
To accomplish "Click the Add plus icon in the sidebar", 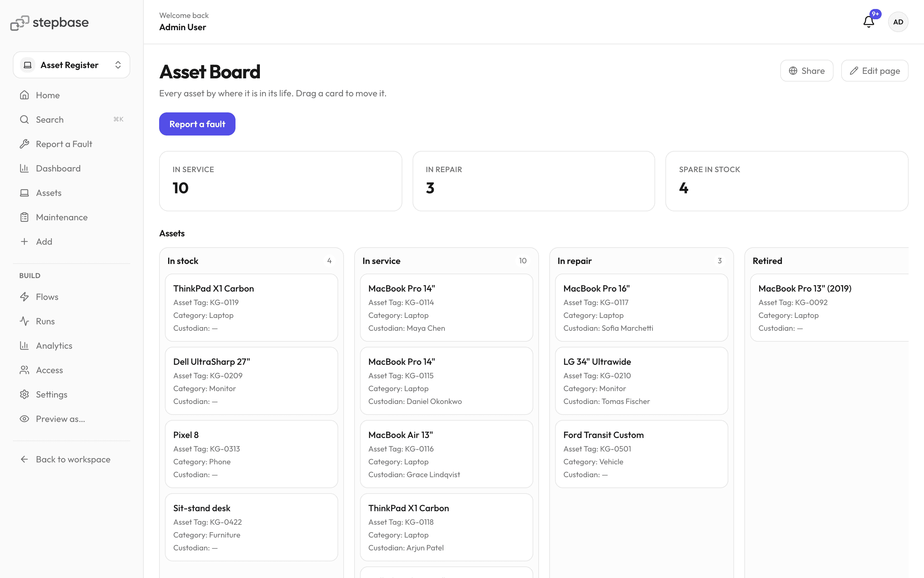I will (x=24, y=241).
